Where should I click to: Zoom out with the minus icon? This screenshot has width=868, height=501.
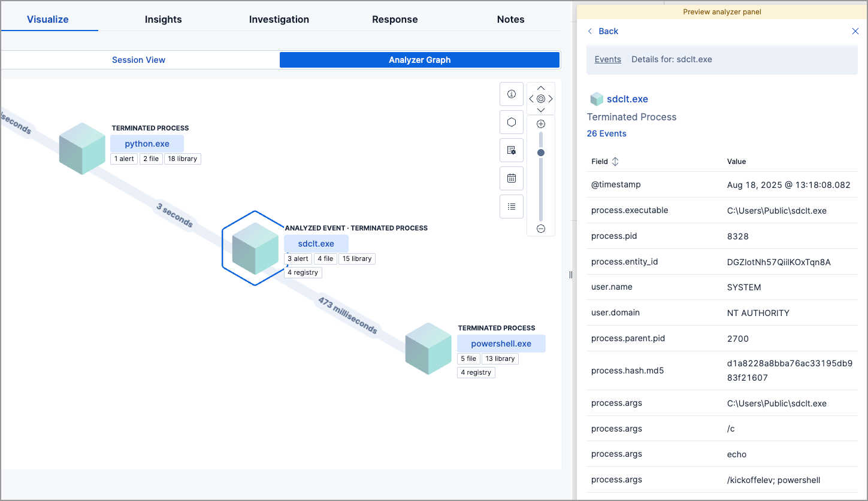click(540, 229)
